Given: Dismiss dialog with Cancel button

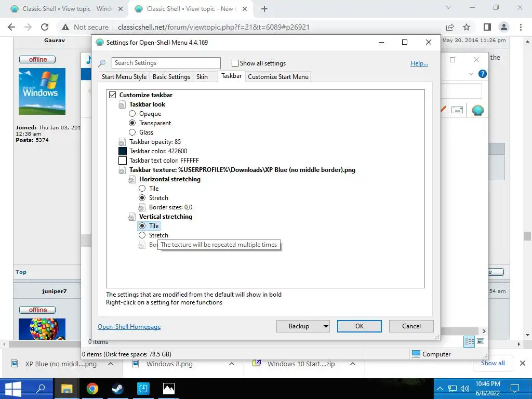Looking at the screenshot, I should [411, 326].
